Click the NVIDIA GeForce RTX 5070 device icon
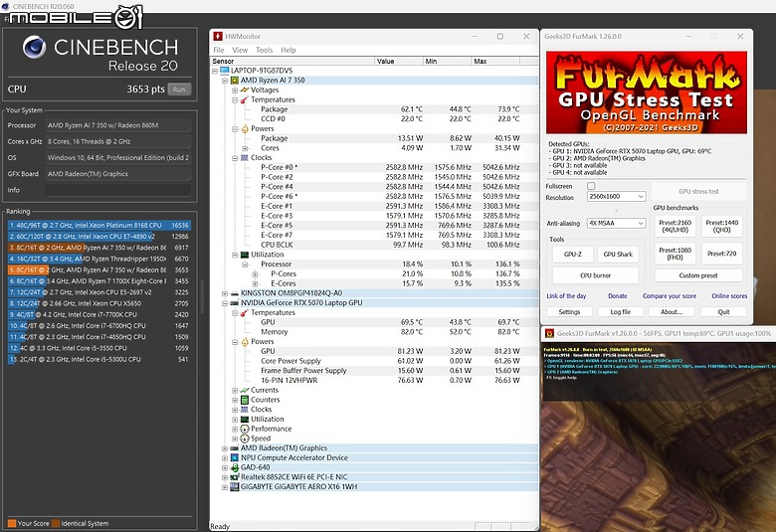Screen dimensions: 776x532 (x=235, y=303)
